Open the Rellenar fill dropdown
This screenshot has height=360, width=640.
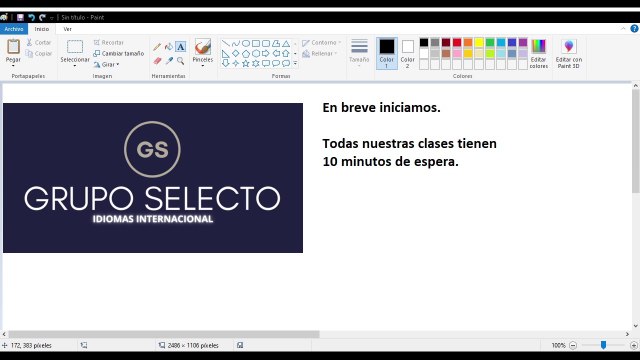(x=320, y=53)
